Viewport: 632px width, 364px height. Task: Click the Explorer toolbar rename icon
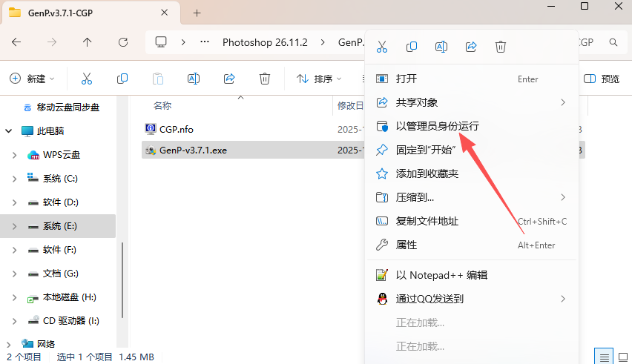[194, 79]
